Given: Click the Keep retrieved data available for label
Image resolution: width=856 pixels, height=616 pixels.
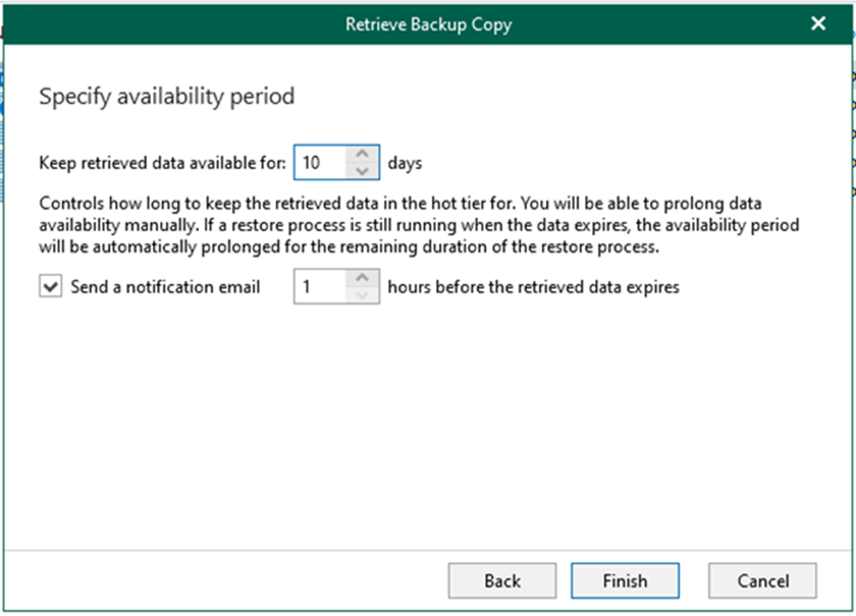Looking at the screenshot, I should pyautogui.click(x=162, y=163).
